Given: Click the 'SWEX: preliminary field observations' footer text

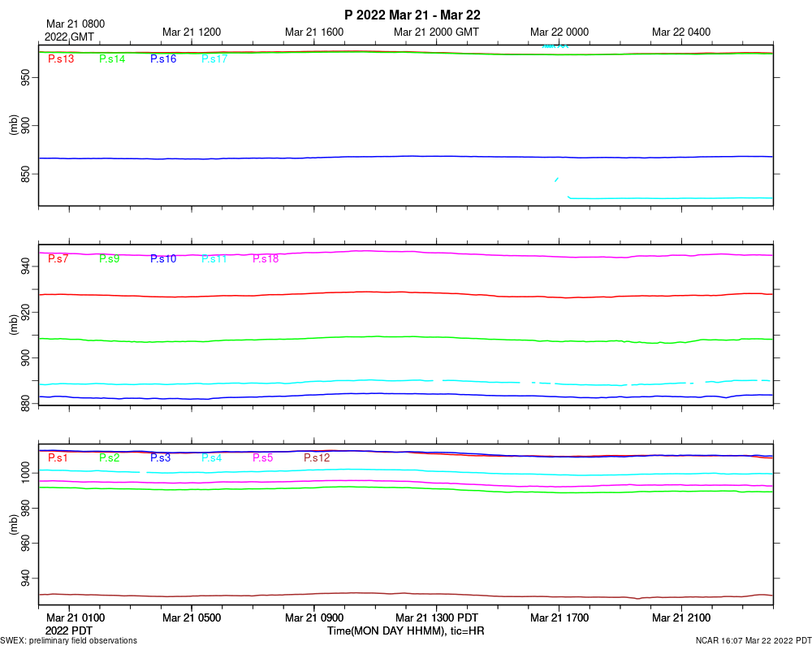Looking at the screenshot, I should coord(69,641).
